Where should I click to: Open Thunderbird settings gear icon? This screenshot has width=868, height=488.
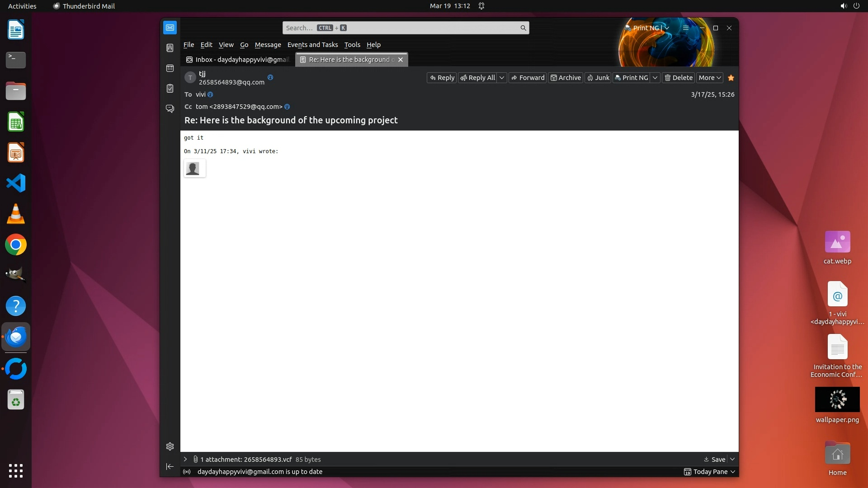[170, 446]
